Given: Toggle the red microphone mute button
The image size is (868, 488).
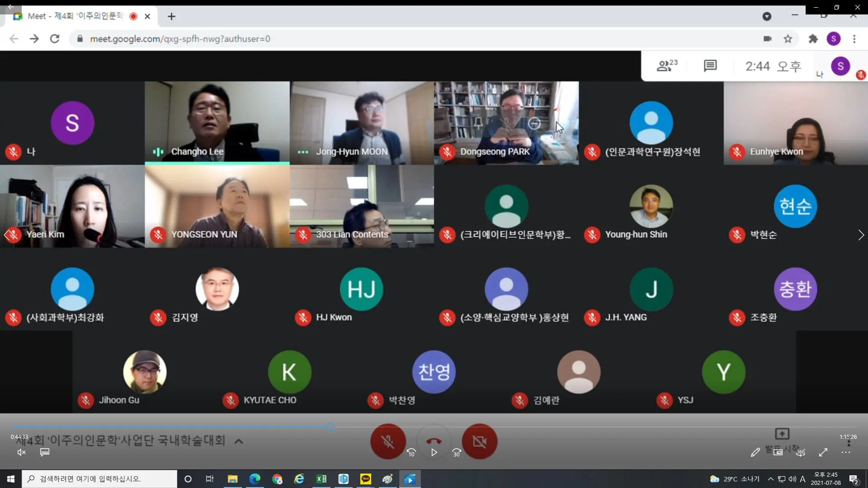Looking at the screenshot, I should point(387,441).
